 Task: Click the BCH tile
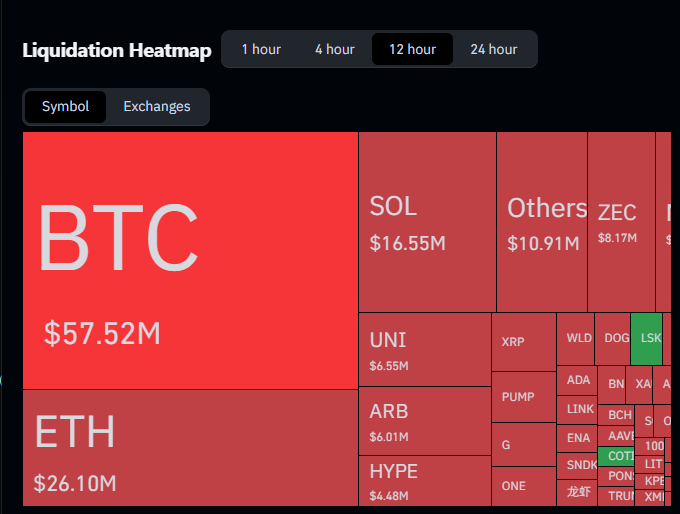616,415
